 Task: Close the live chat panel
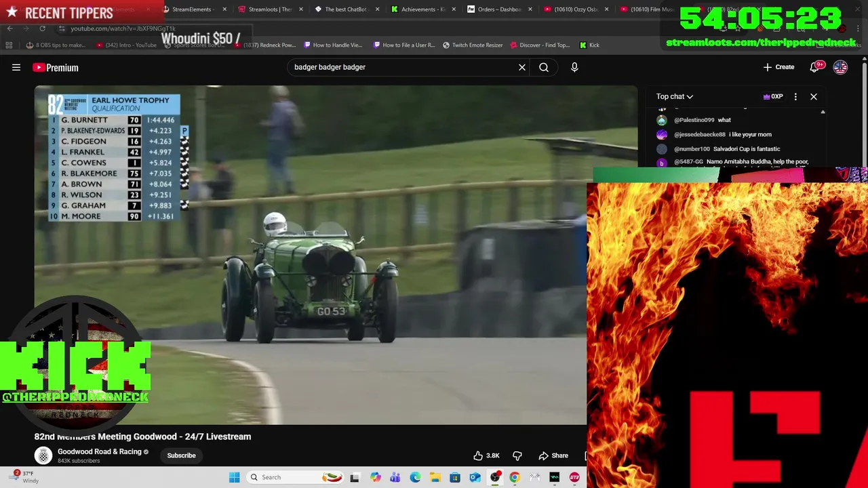[814, 96]
